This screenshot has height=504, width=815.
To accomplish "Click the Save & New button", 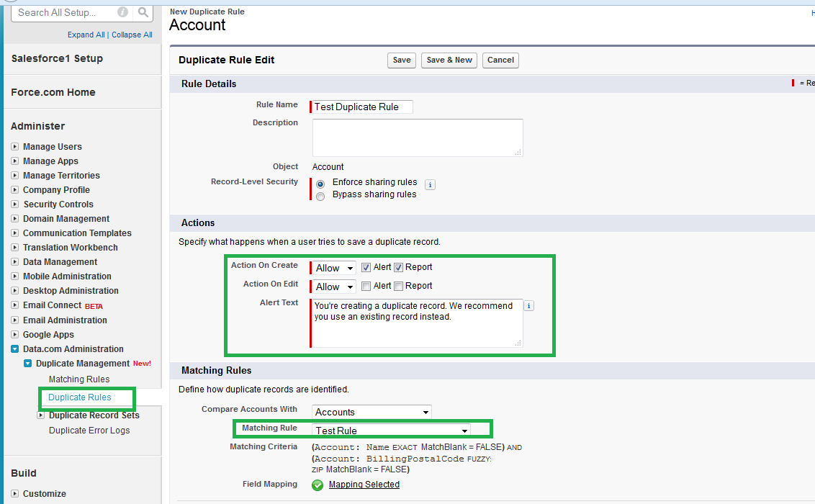I will coord(449,60).
